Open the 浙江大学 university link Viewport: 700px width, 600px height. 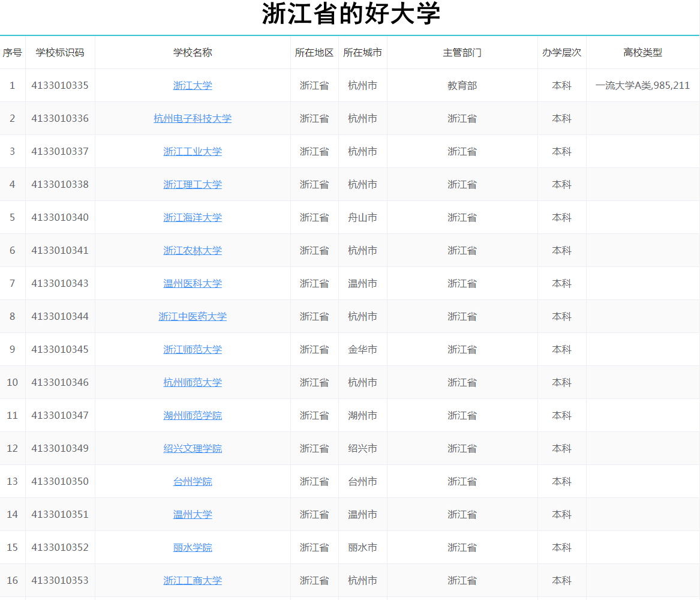(192, 85)
